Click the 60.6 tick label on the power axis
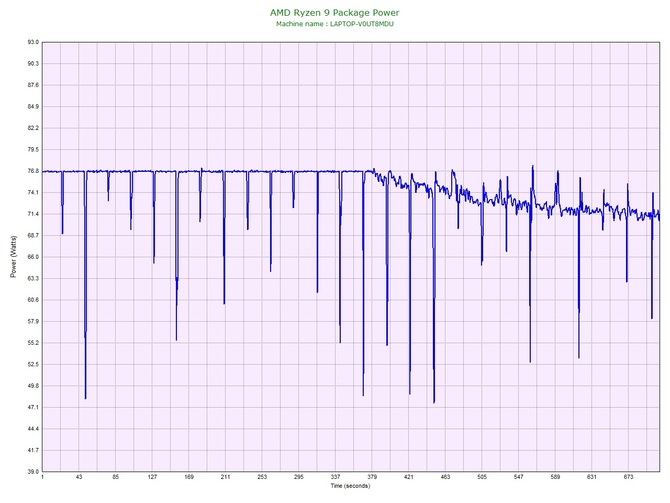670x503 pixels. click(32, 300)
